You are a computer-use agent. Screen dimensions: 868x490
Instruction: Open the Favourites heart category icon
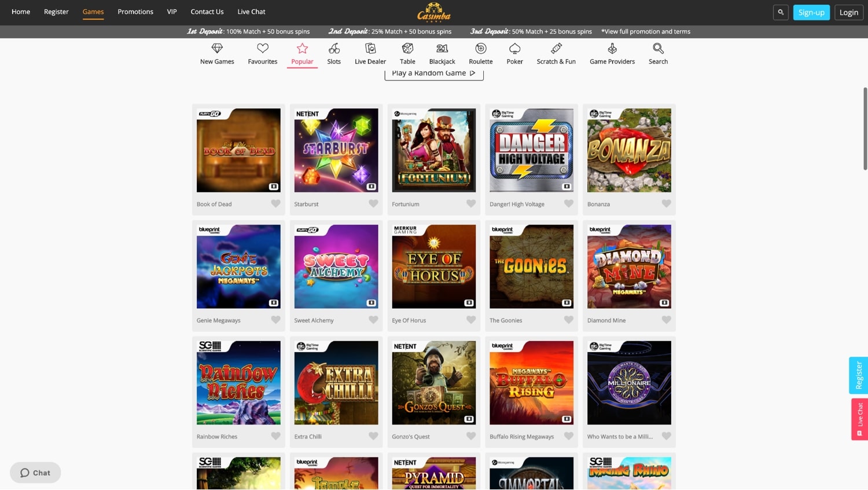pos(263,49)
